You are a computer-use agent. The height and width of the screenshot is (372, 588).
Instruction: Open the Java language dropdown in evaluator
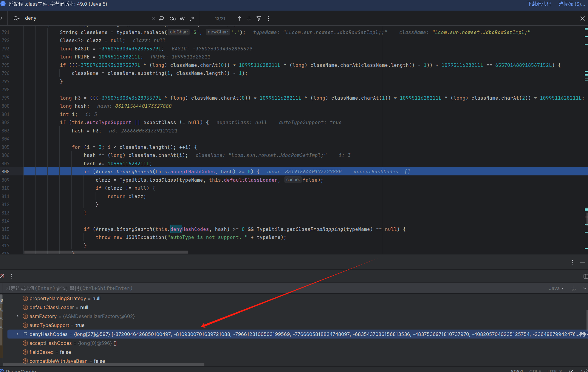[556, 288]
